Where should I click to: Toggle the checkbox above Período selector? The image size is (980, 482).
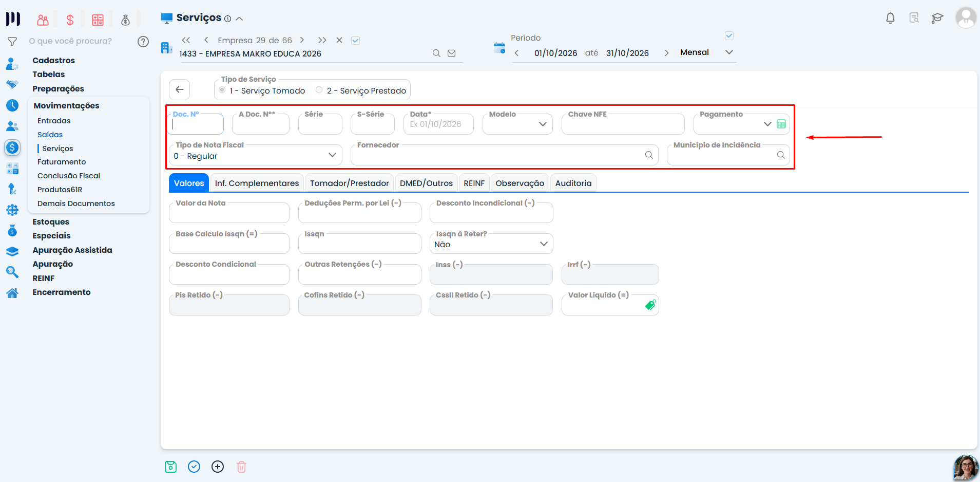pyautogui.click(x=729, y=35)
